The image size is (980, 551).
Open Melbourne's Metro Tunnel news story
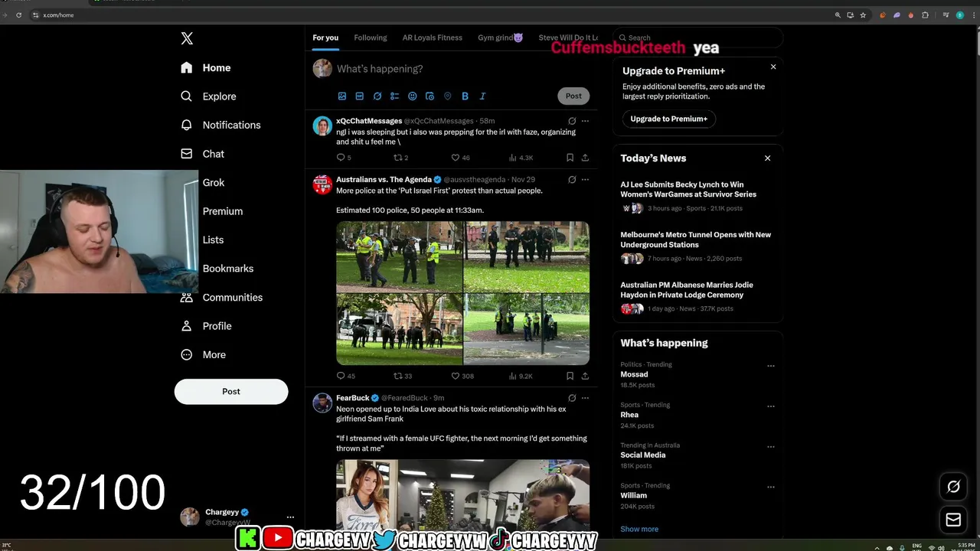695,240
